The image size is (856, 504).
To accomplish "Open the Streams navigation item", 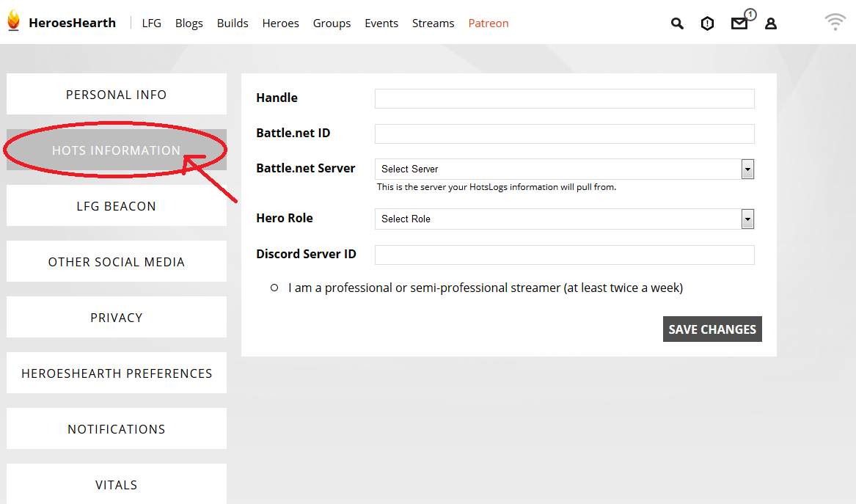I will coord(433,23).
